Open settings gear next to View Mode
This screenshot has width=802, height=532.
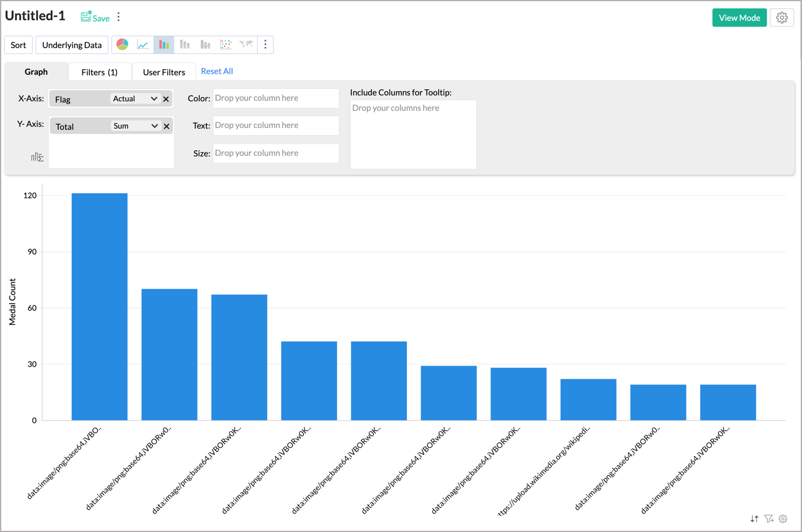click(782, 18)
